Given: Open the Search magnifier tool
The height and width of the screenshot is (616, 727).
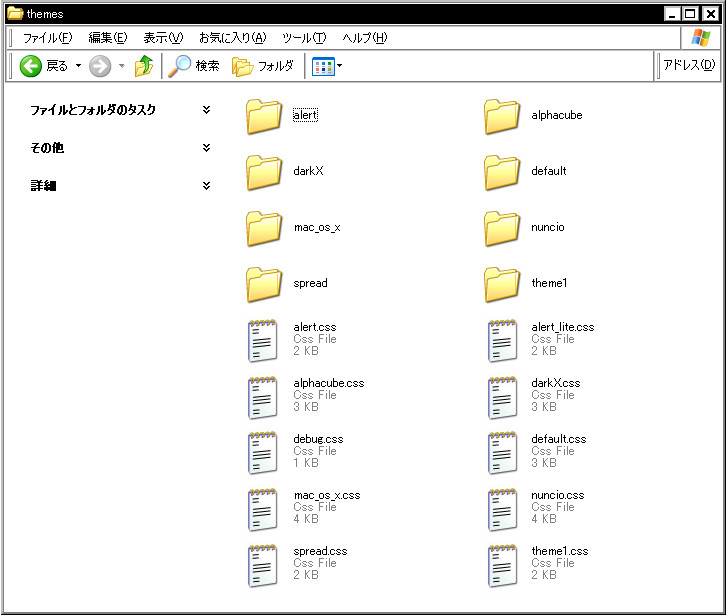Looking at the screenshot, I should [179, 66].
